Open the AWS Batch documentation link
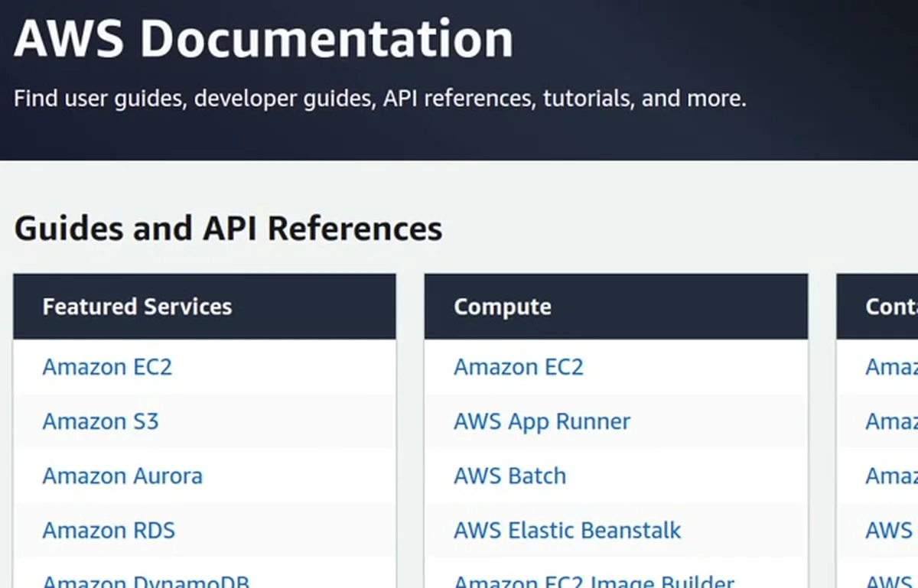 510,476
